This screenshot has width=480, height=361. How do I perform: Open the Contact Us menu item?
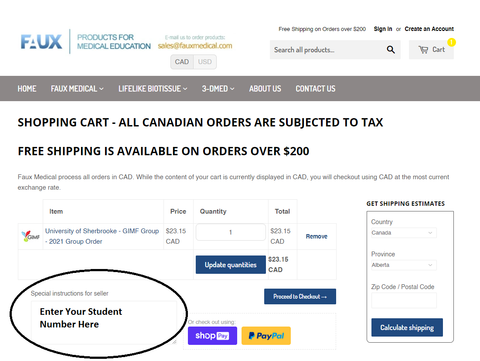[315, 89]
